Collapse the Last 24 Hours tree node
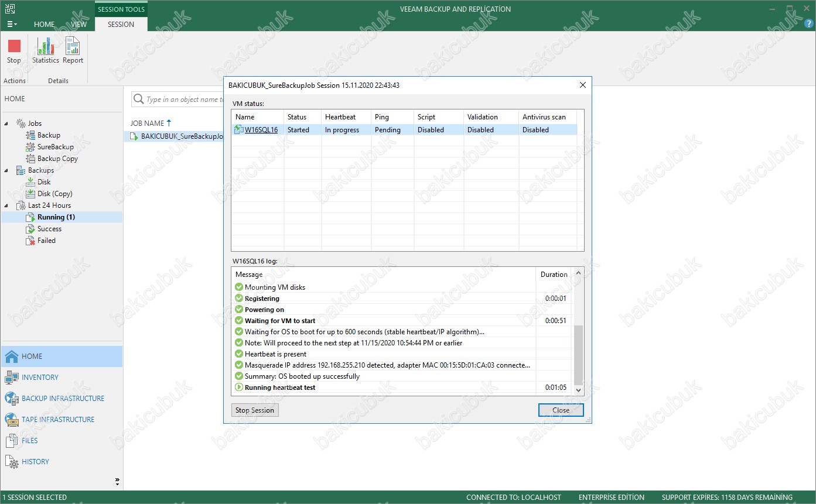 [7, 205]
